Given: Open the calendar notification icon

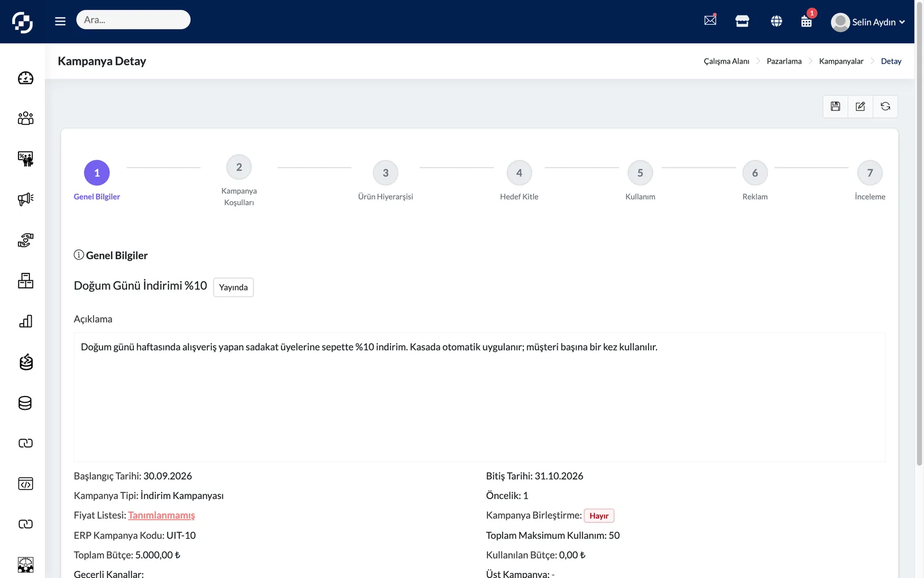Looking at the screenshot, I should [x=807, y=21].
